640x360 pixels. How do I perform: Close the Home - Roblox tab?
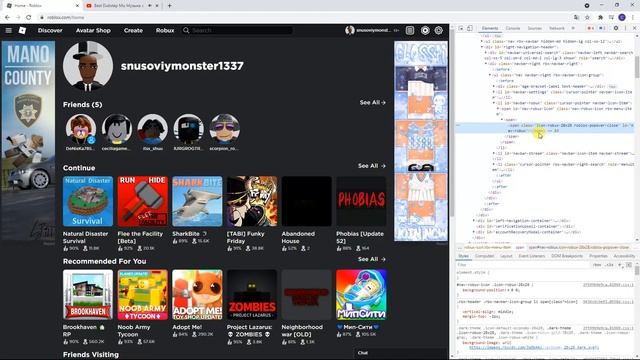click(78, 6)
